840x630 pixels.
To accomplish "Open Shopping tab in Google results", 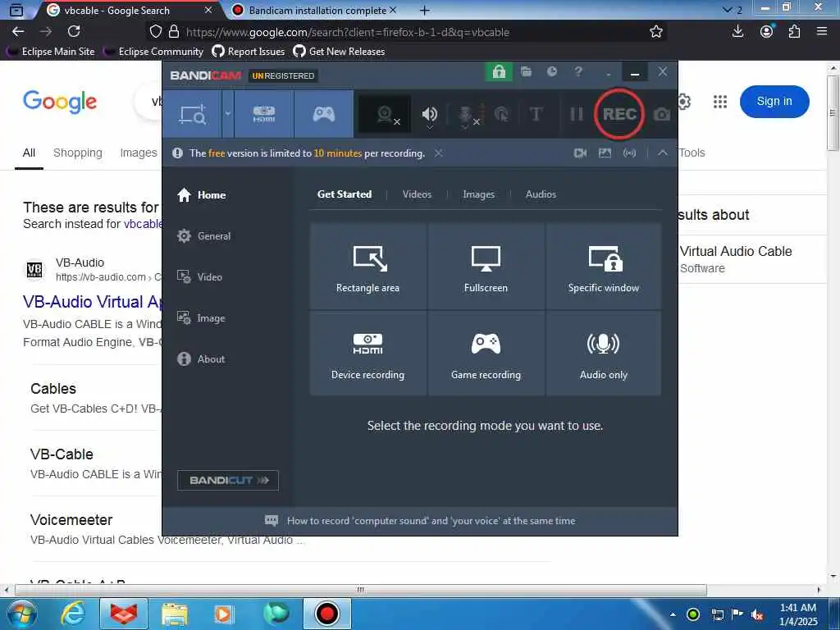I will point(78,153).
